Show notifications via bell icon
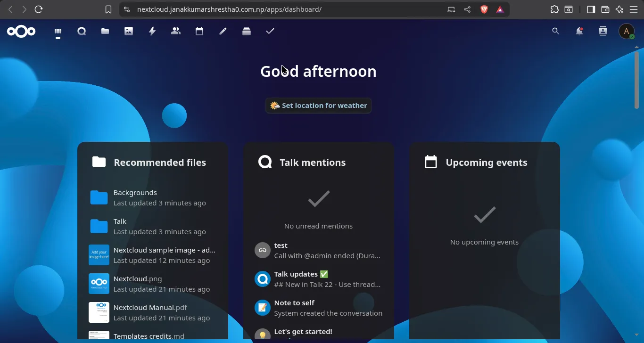The height and width of the screenshot is (343, 644). point(579,31)
